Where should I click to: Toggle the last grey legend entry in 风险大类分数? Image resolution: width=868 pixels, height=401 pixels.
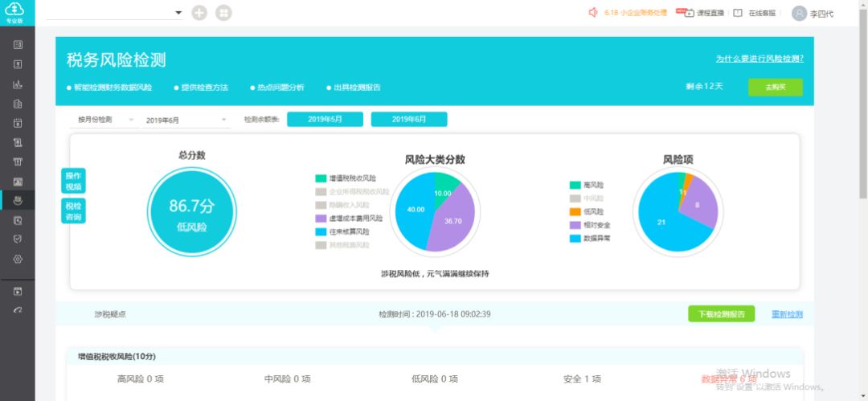(342, 245)
